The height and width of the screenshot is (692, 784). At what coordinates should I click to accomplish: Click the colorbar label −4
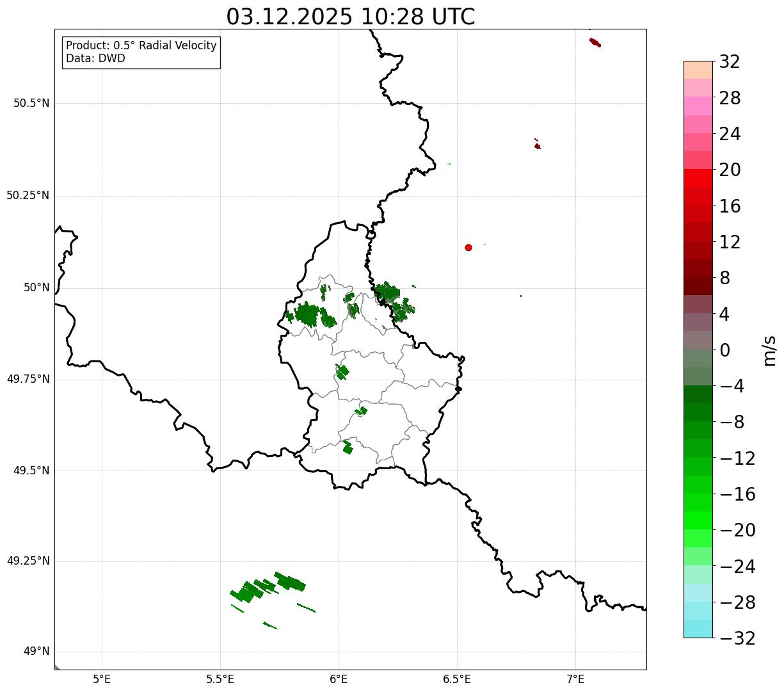[x=732, y=387]
